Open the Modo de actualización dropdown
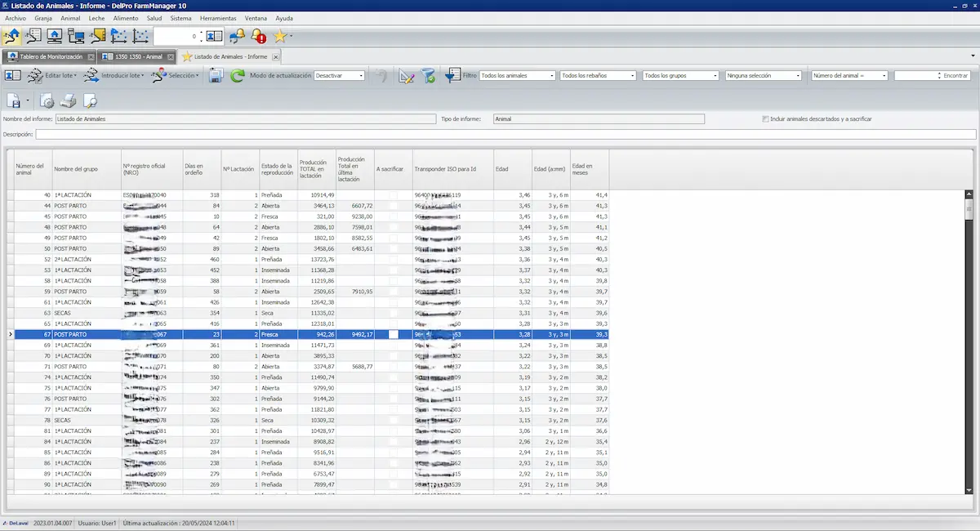The width and height of the screenshot is (980, 531). [x=340, y=75]
